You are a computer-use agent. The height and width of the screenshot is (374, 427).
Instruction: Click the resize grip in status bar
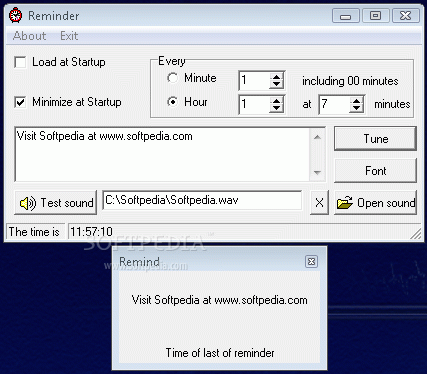click(x=416, y=234)
